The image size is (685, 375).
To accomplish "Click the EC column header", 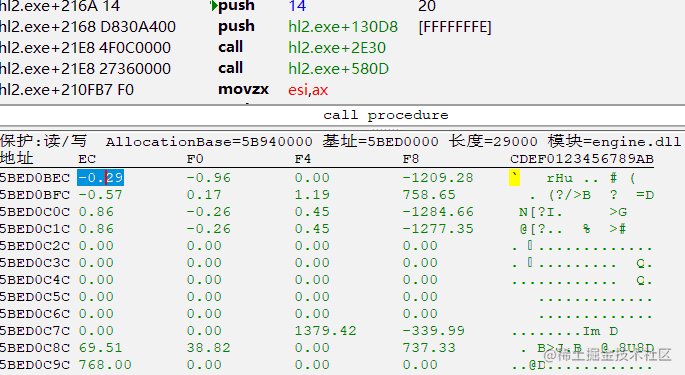I will [x=87, y=159].
